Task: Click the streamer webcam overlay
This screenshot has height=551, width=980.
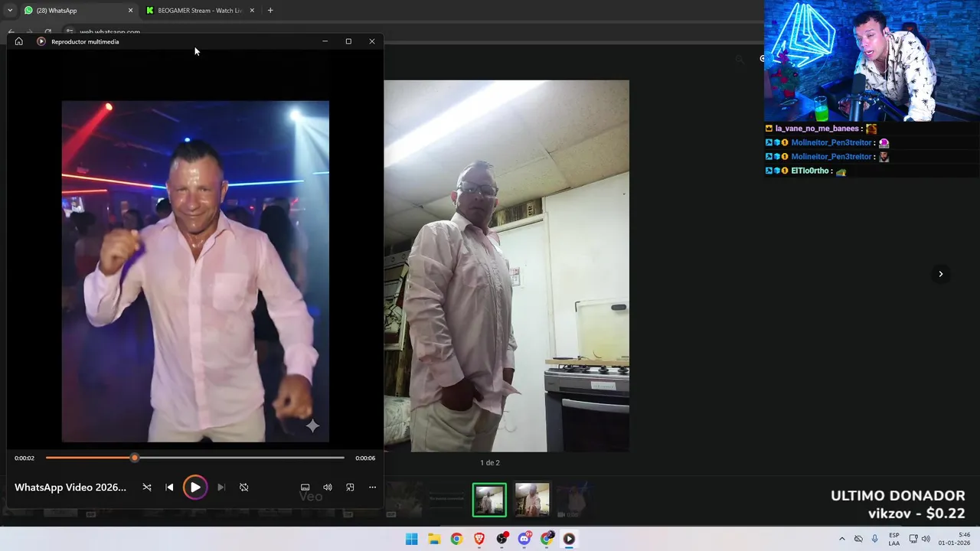Action: coord(872,60)
